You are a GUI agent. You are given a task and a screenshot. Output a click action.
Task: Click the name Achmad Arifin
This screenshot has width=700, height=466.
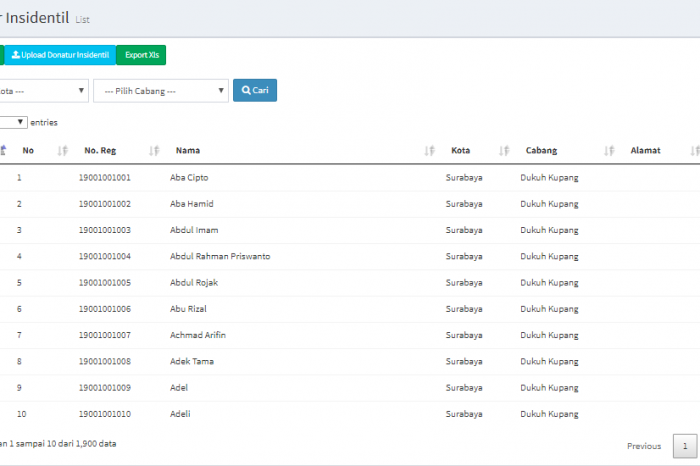198,335
